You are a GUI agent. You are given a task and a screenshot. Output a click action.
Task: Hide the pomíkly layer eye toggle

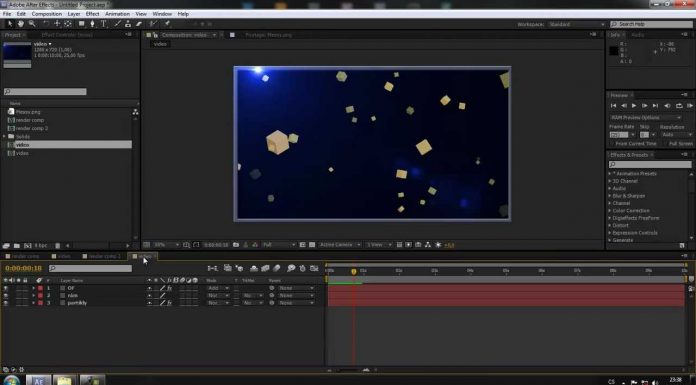tap(6, 303)
